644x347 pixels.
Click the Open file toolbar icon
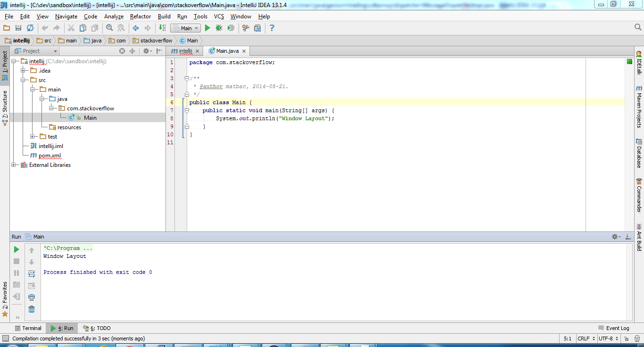coord(7,28)
